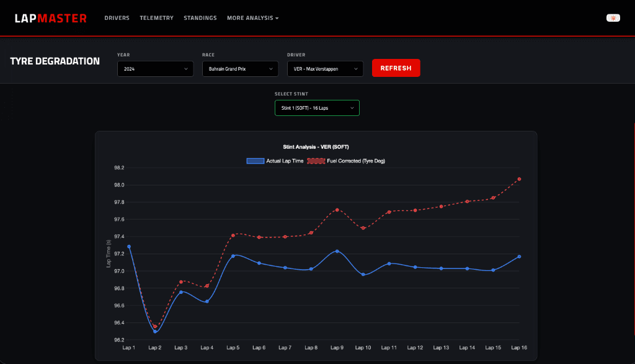Open the VER - Max Verstappen driver selector

click(324, 69)
